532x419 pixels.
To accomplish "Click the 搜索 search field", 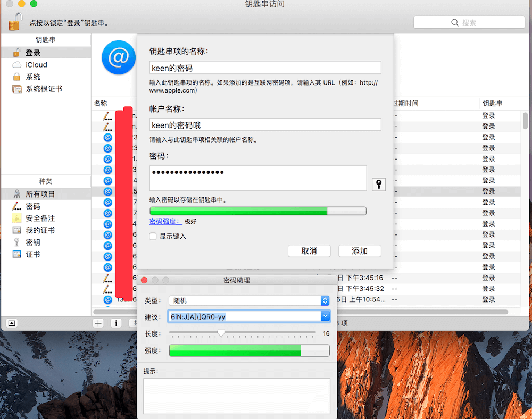I will coord(469,22).
